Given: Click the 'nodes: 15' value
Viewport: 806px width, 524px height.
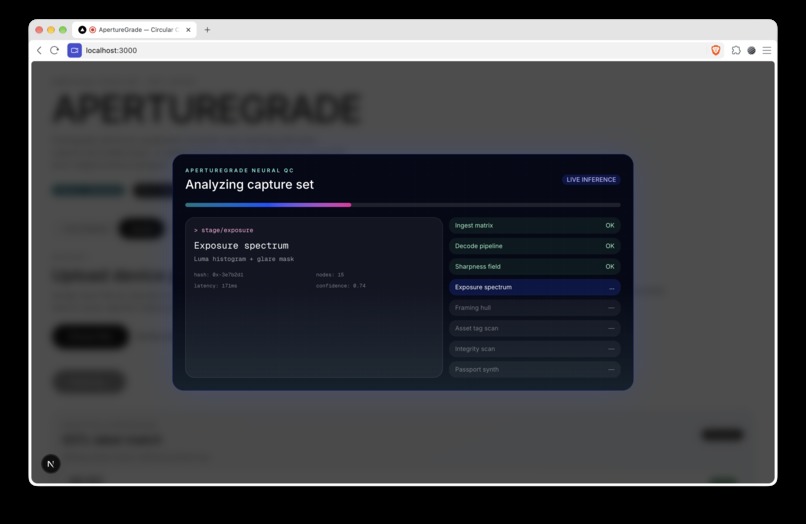Looking at the screenshot, I should point(330,275).
